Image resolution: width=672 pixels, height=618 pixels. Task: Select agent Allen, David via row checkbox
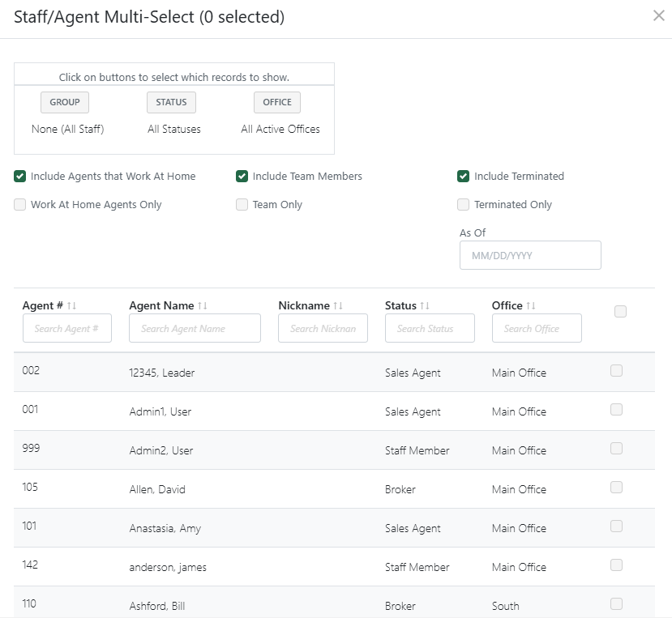[x=616, y=488]
